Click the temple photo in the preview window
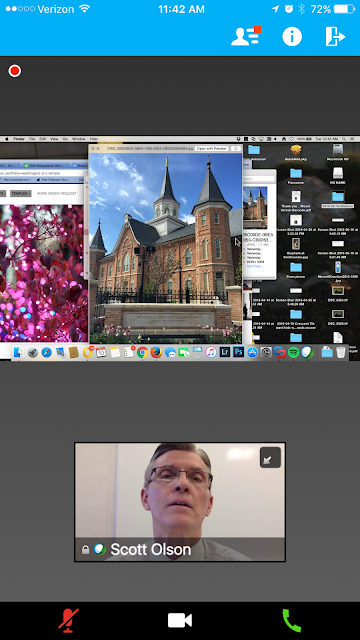The height and width of the screenshot is (640, 360). tap(166, 248)
